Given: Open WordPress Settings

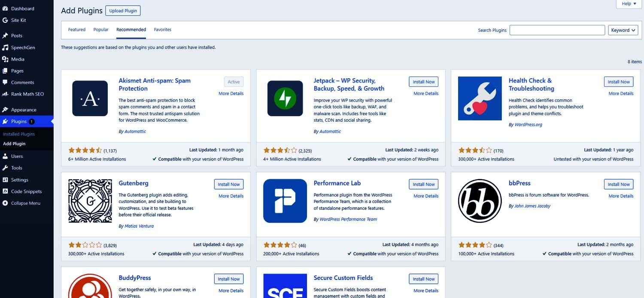Looking at the screenshot, I should [x=19, y=180].
